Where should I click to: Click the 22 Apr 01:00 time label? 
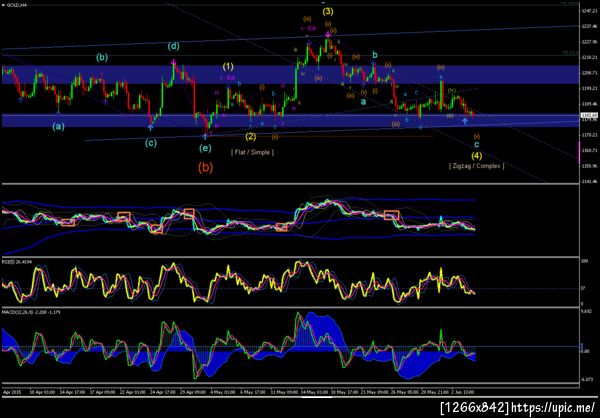[134, 393]
